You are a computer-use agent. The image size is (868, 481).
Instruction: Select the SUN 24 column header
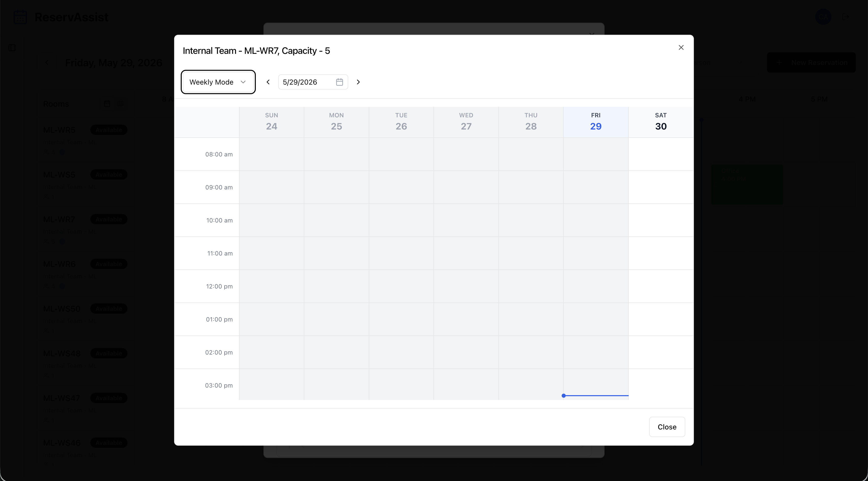(x=272, y=122)
